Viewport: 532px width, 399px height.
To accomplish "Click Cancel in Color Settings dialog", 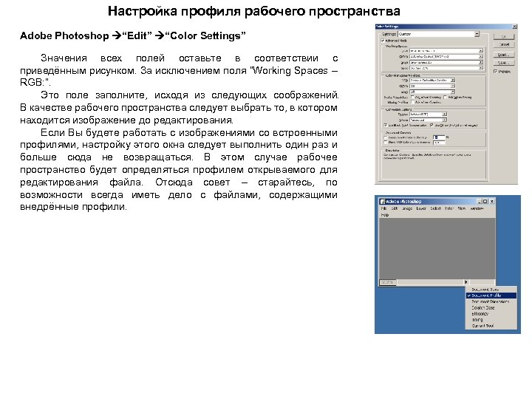I will (x=504, y=44).
